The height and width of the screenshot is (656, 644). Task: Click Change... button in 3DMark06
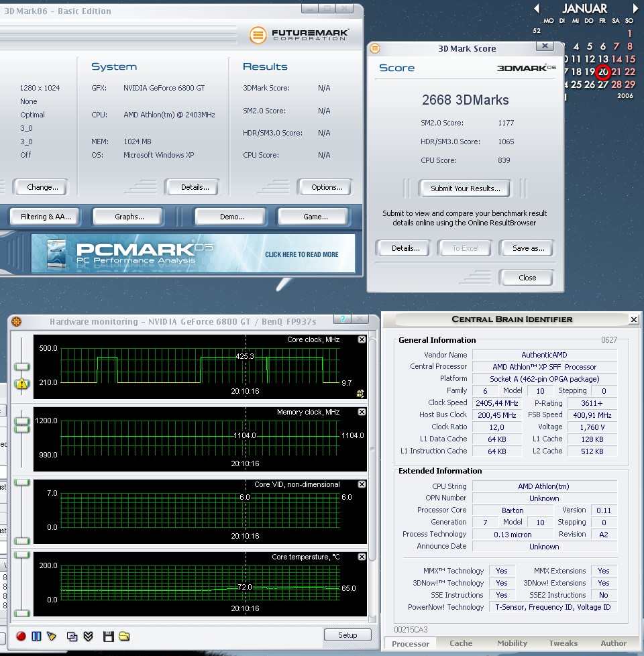coord(42,187)
